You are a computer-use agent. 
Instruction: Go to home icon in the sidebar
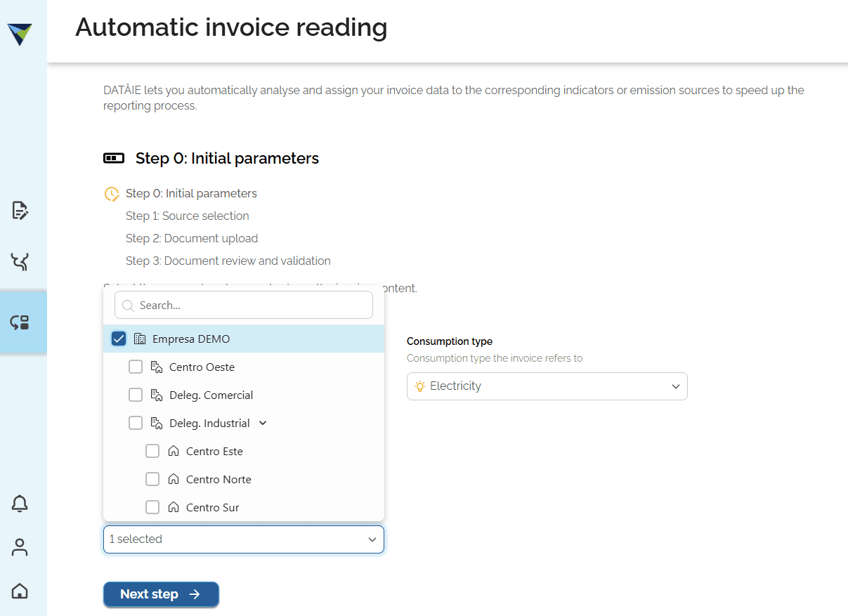20,591
